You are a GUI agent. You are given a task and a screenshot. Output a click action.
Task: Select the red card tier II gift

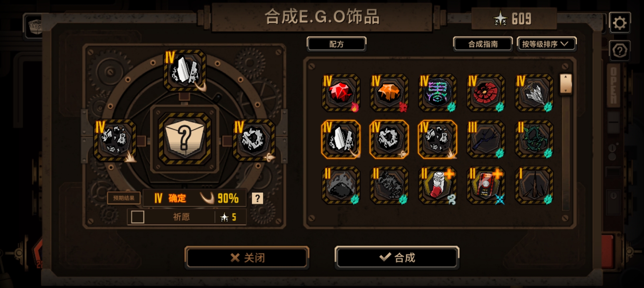[486, 186]
